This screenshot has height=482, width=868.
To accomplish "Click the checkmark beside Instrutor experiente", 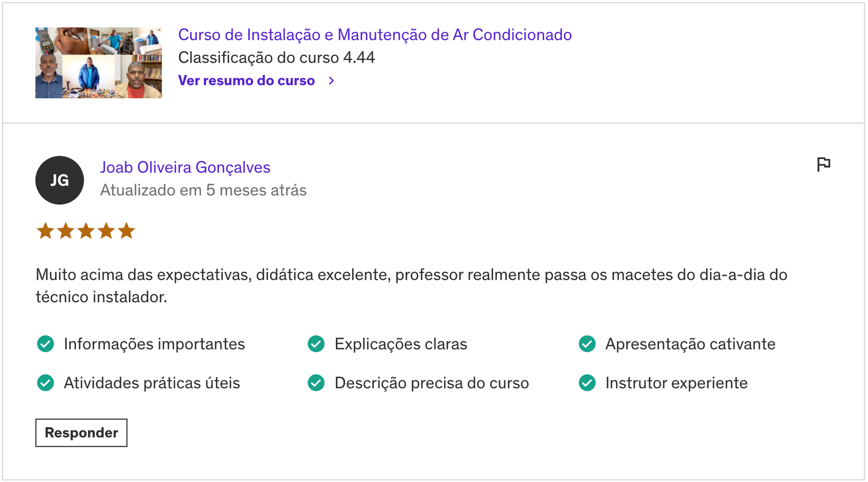I will (587, 383).
